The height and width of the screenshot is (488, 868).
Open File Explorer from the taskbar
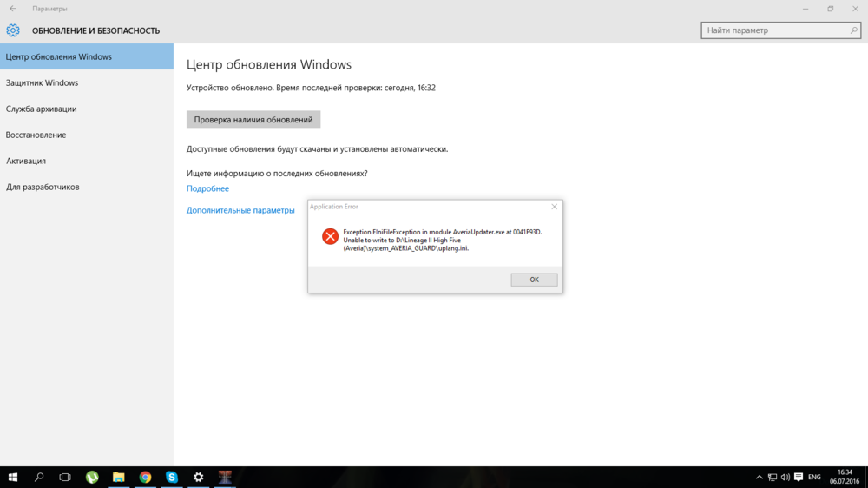point(119,477)
